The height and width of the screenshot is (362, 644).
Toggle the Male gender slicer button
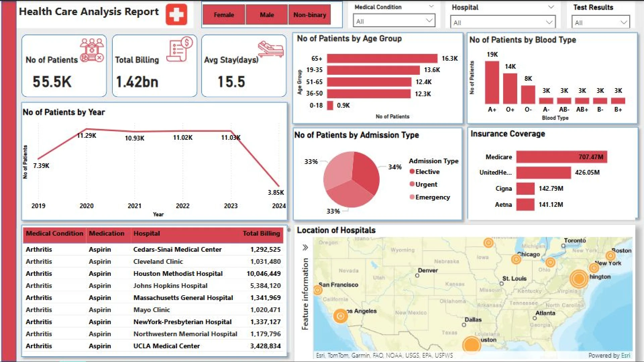pos(267,15)
